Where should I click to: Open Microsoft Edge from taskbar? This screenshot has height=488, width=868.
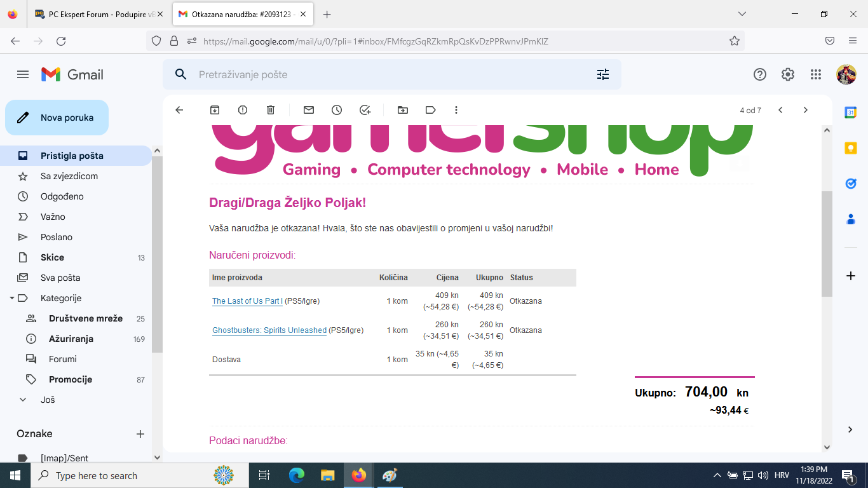[297, 475]
